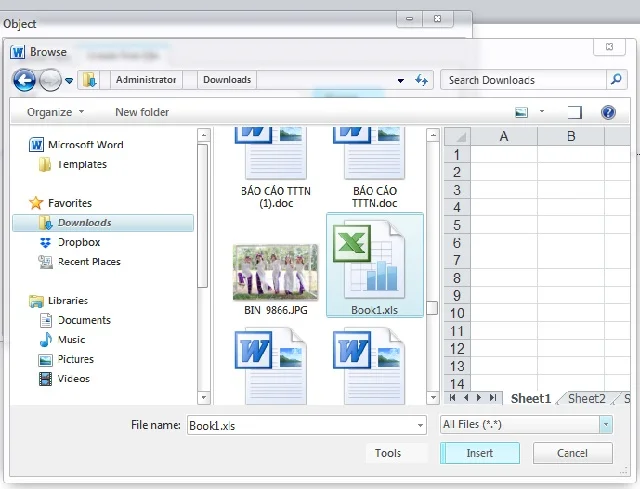Click the magnifier search icon
The height and width of the screenshot is (489, 640).
pyautogui.click(x=616, y=79)
